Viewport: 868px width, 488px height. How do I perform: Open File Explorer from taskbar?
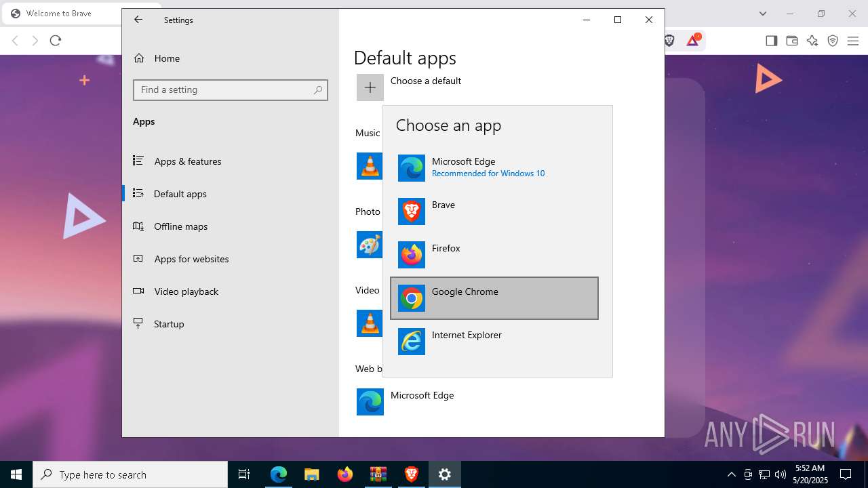[x=311, y=474]
